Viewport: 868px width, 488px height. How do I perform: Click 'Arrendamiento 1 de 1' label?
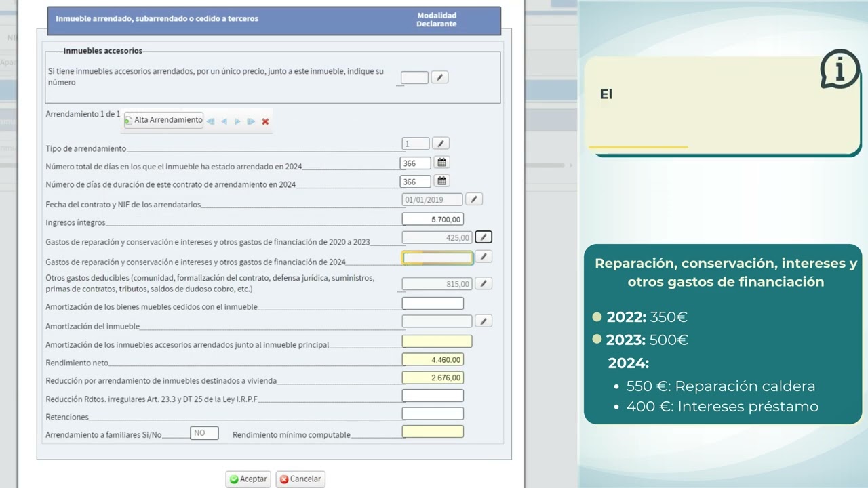[83, 114]
